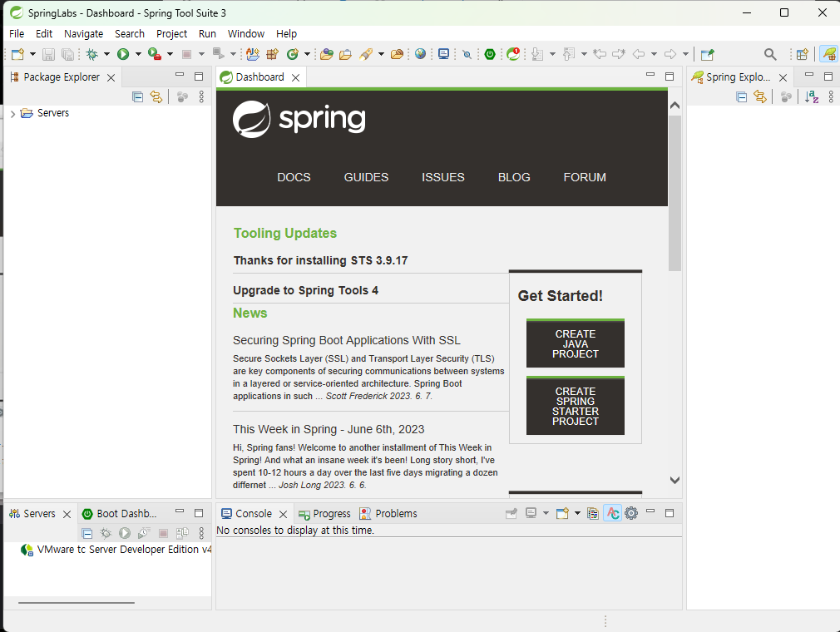Open the New wizard dropdown arrow

32,54
